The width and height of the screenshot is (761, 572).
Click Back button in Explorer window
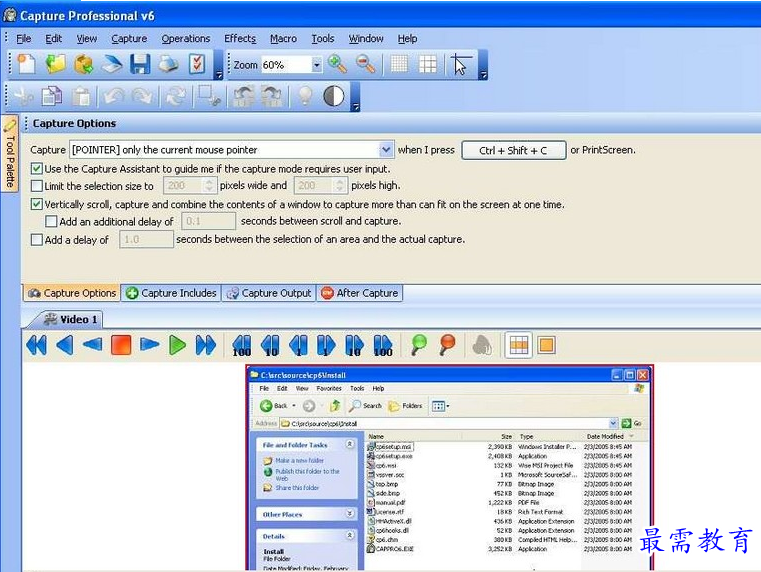click(x=278, y=406)
